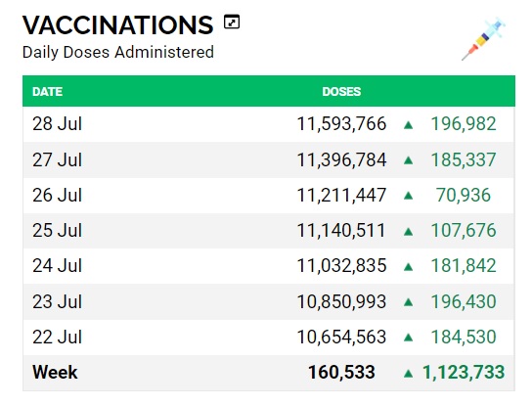Screen dimensions: 532x406
Task: Click total doses 10,654,563 for 22 Jul
Action: (x=341, y=338)
